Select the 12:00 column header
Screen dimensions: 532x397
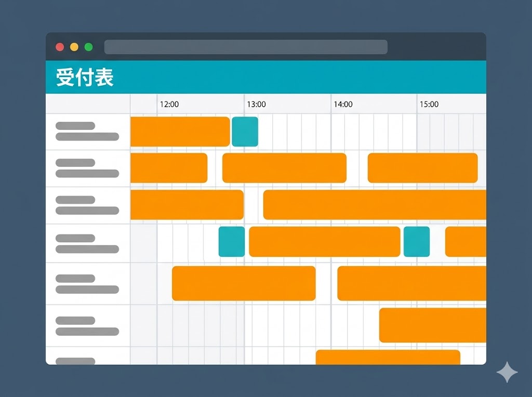(169, 104)
